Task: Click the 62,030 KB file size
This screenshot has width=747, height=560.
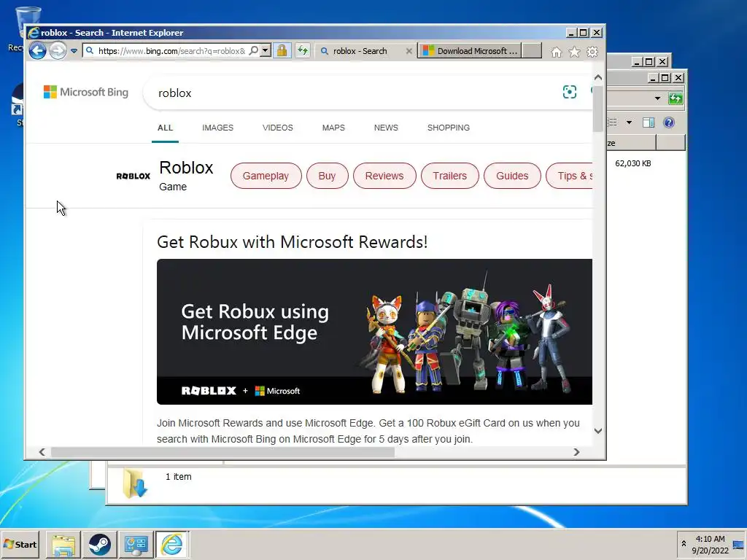Action: coord(632,163)
